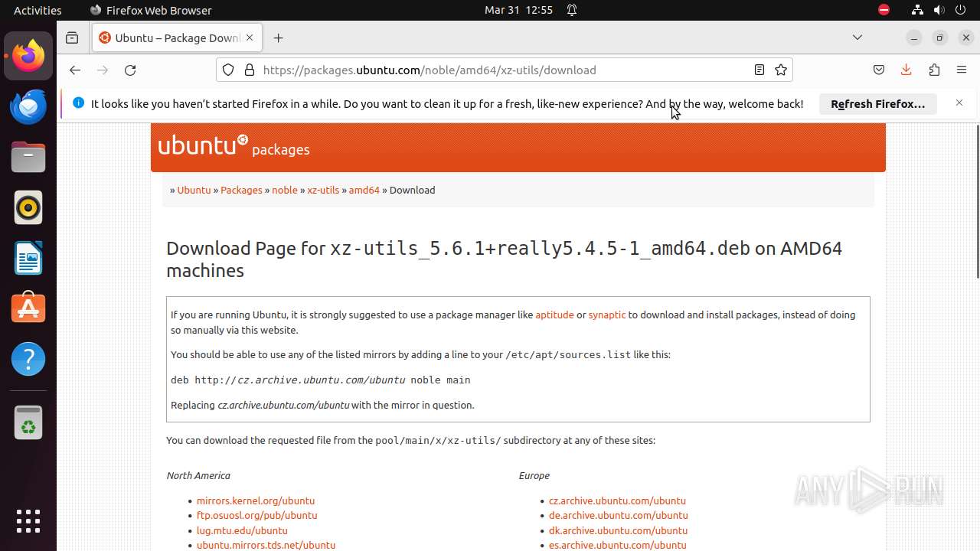Click the 'North America' mirrors heading
The height and width of the screenshot is (551, 980).
[x=198, y=475]
